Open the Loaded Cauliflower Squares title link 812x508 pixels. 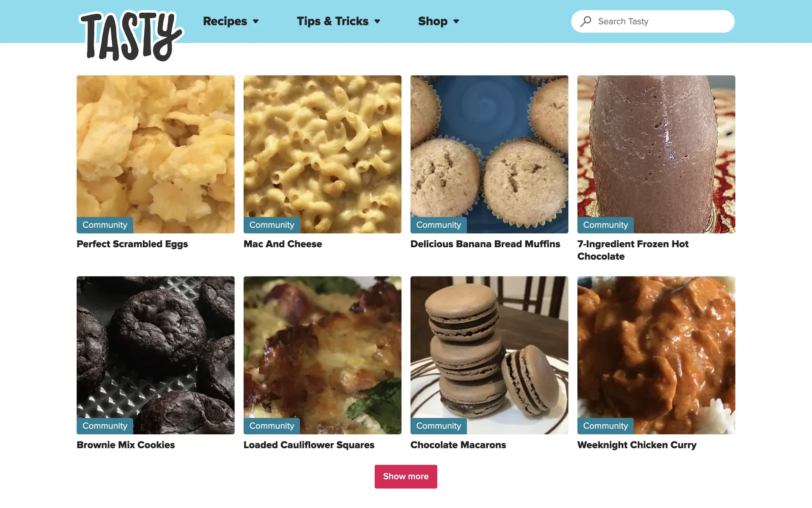tap(309, 445)
